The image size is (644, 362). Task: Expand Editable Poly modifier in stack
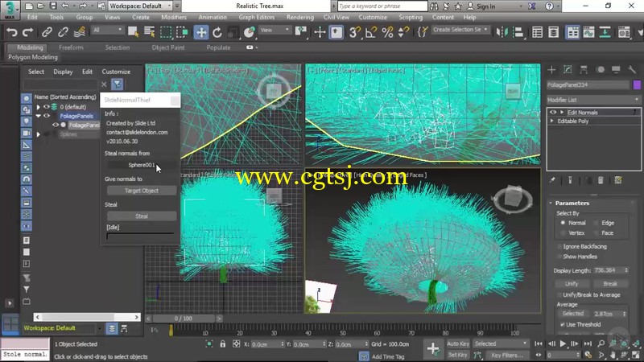(552, 121)
